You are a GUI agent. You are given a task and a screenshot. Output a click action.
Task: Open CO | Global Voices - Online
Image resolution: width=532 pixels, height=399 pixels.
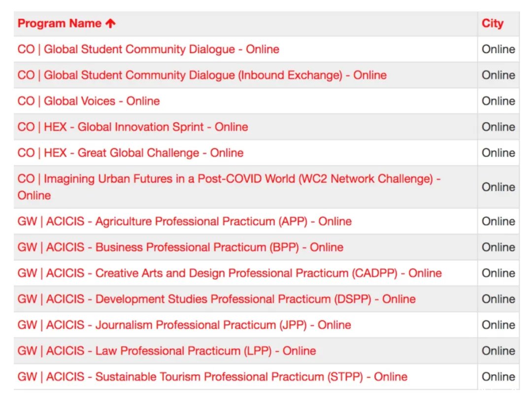[89, 101]
